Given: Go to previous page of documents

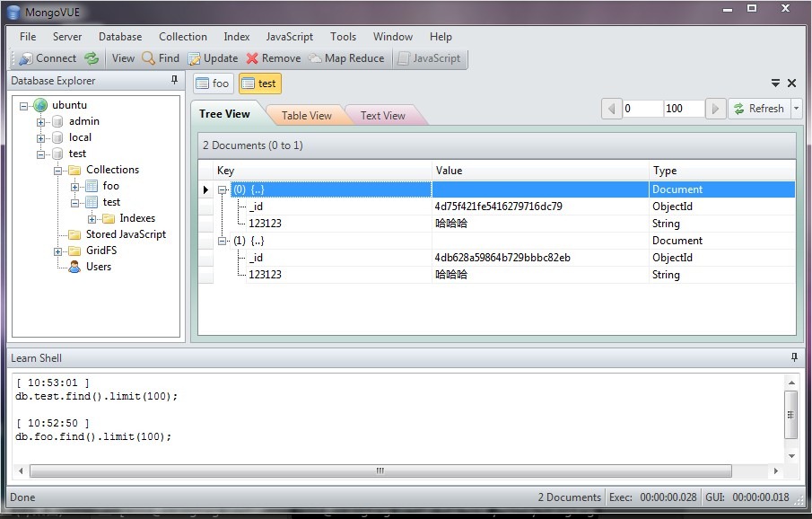Looking at the screenshot, I should click(612, 109).
